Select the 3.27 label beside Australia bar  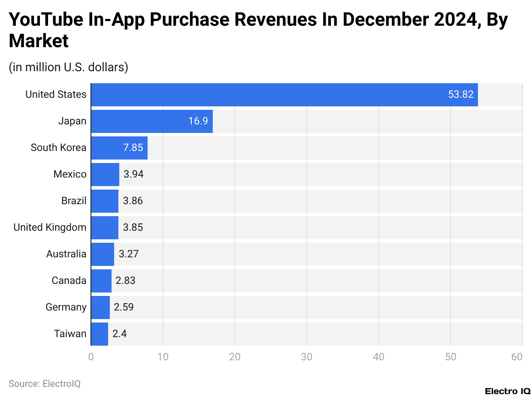pos(129,254)
